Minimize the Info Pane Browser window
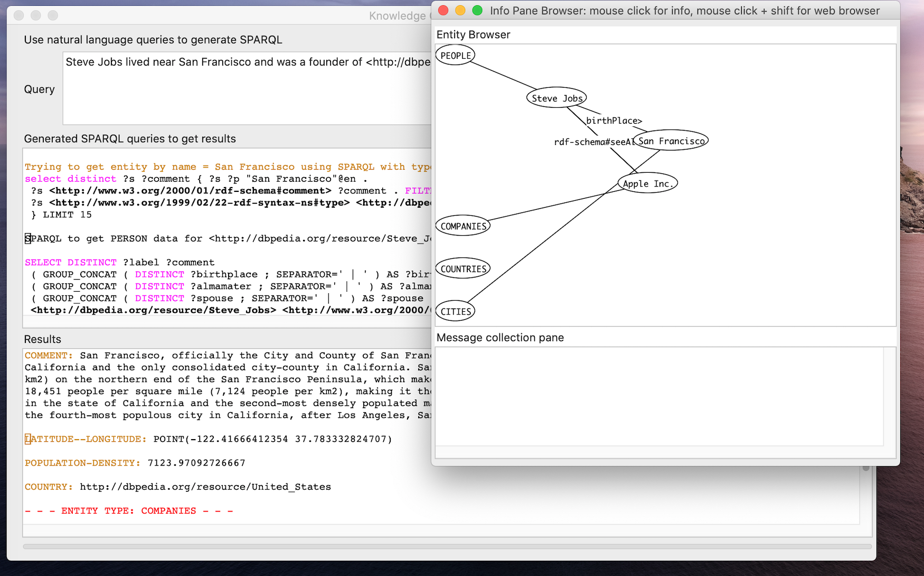 tap(460, 10)
